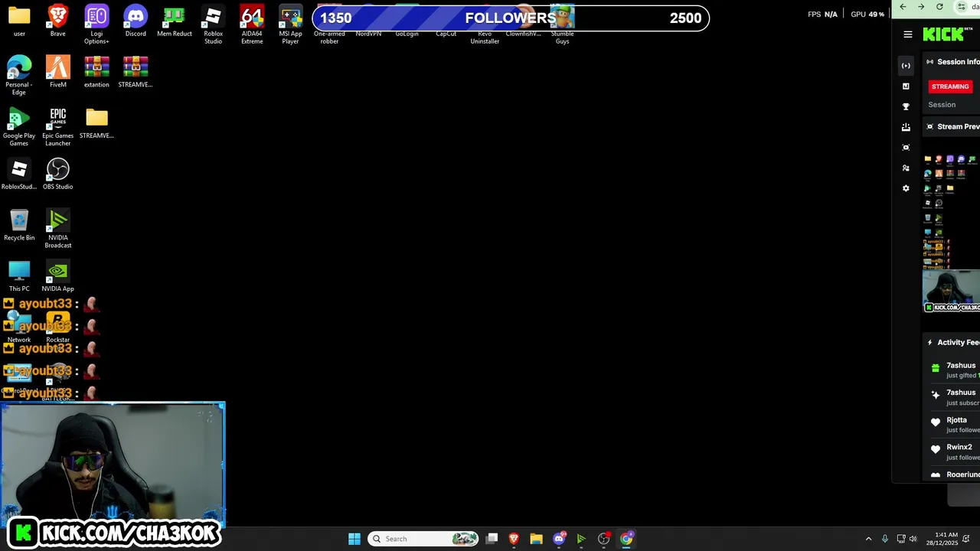Image resolution: width=980 pixels, height=551 pixels.
Task: Open NVIDIA Broadcast desktop shortcut
Action: 58,229
